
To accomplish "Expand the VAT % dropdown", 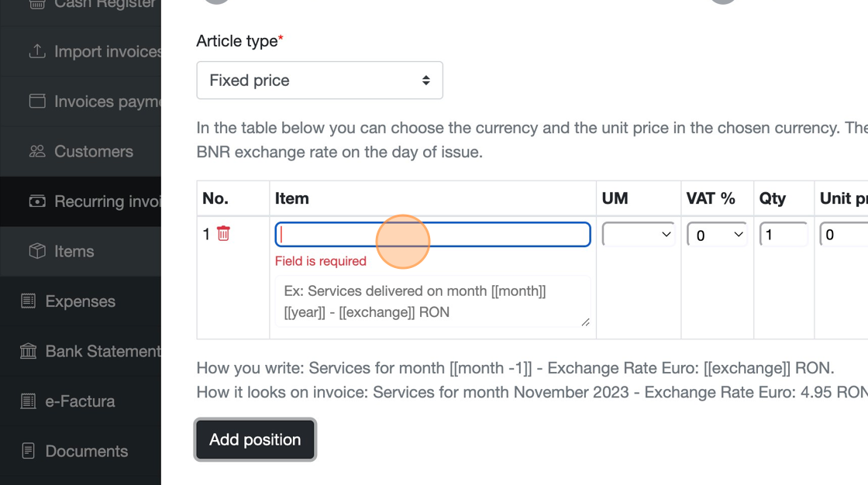I will pos(717,234).
